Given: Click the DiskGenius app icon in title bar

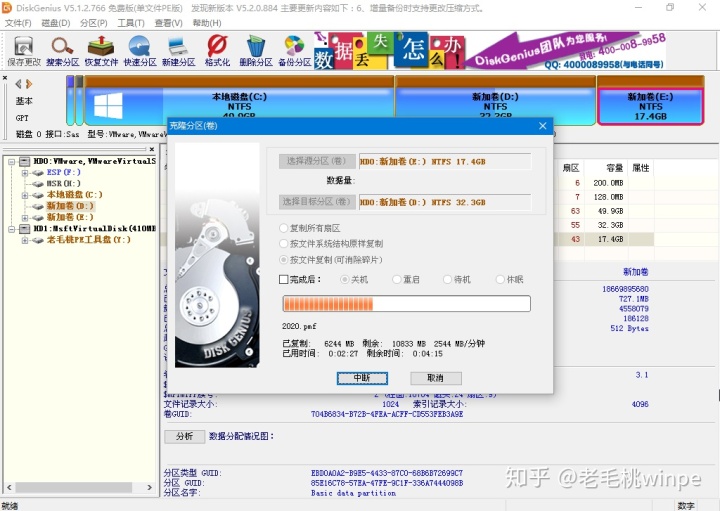Looking at the screenshot, I should 7,8.
